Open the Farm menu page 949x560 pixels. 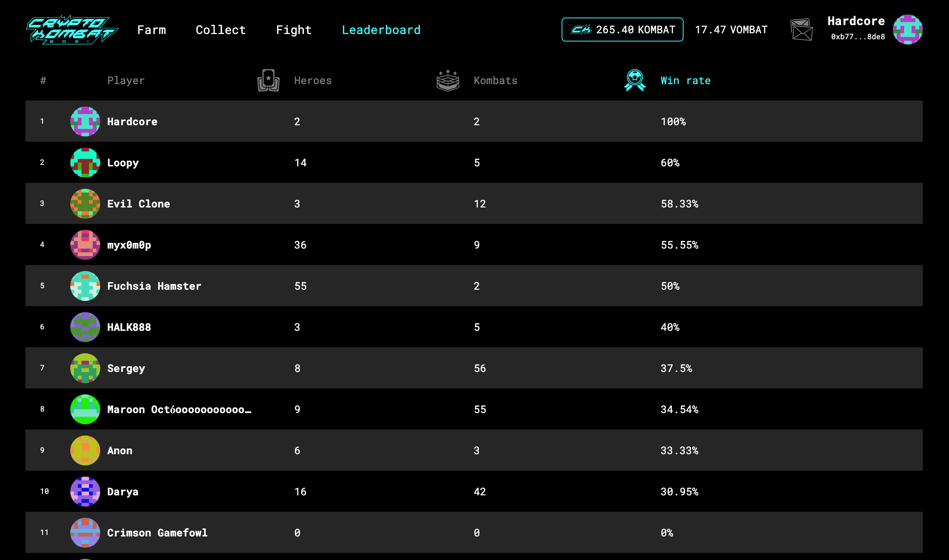pyautogui.click(x=152, y=30)
